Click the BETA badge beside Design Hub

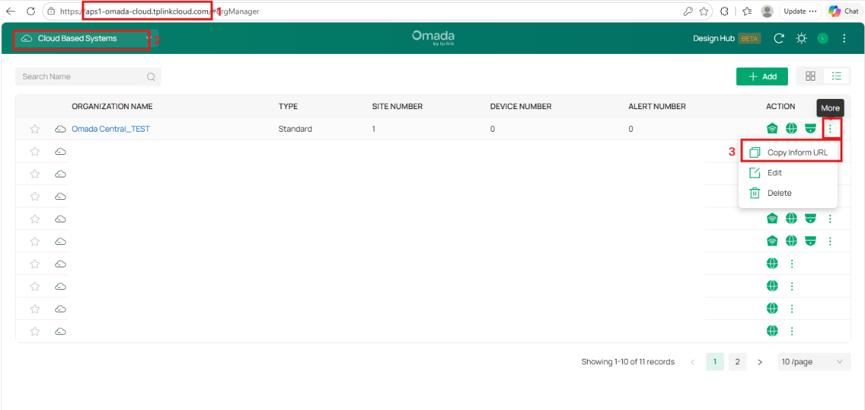pyautogui.click(x=749, y=39)
